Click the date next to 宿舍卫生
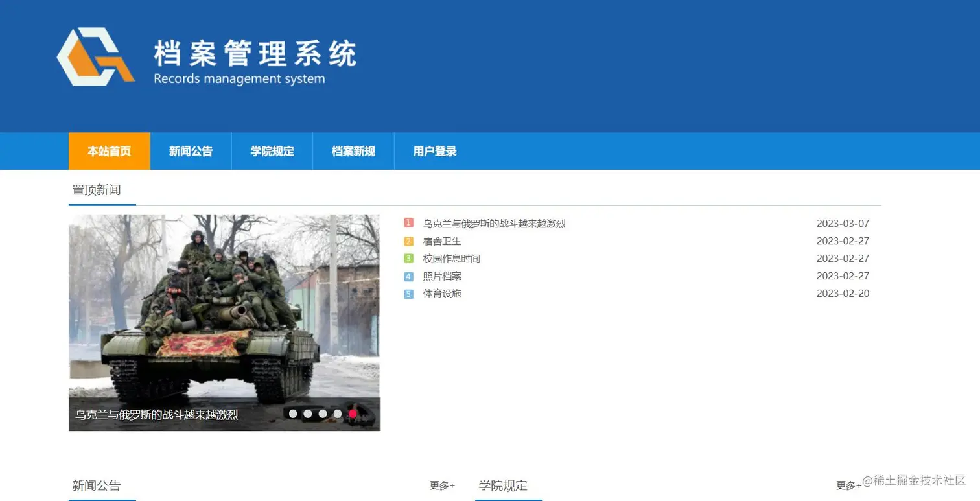The image size is (980, 501). 843,241
